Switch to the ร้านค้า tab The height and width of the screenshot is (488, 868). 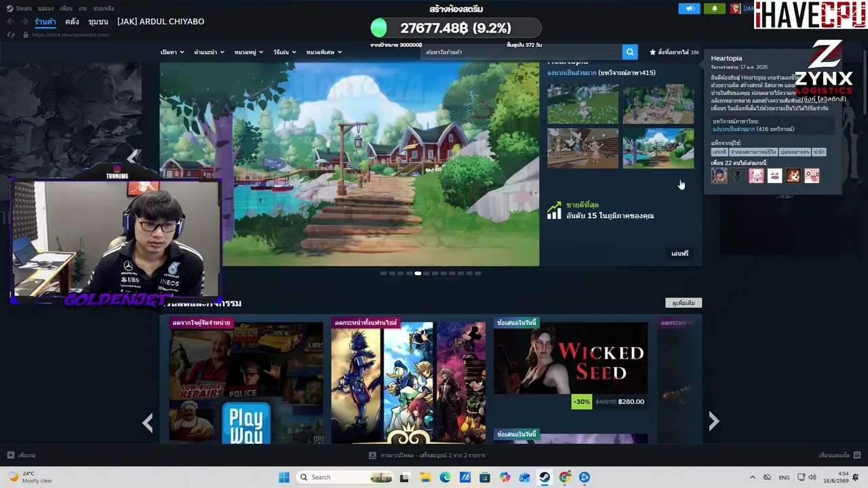coord(45,22)
